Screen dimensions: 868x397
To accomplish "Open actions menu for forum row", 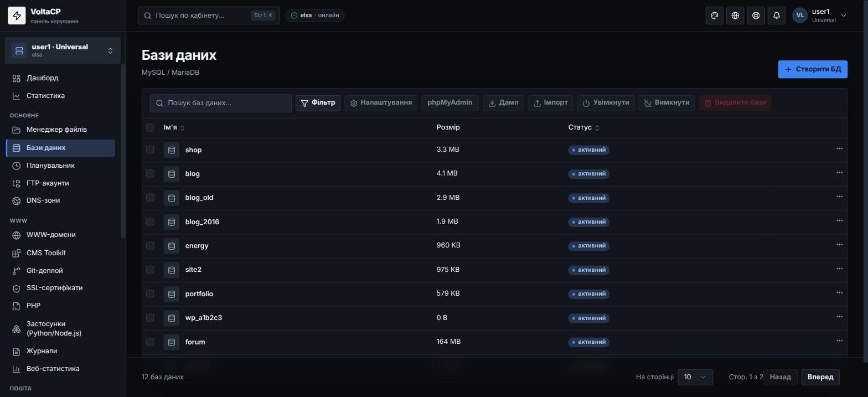I will [839, 341].
